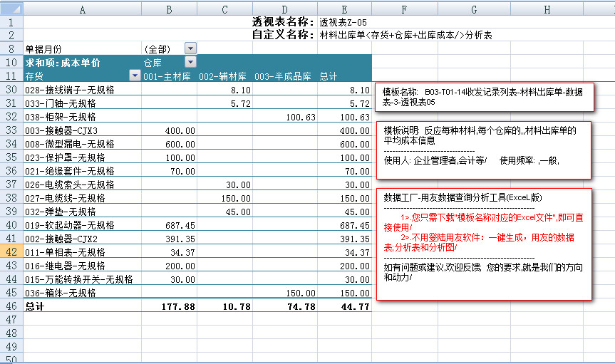Select row 42 header

11,252
